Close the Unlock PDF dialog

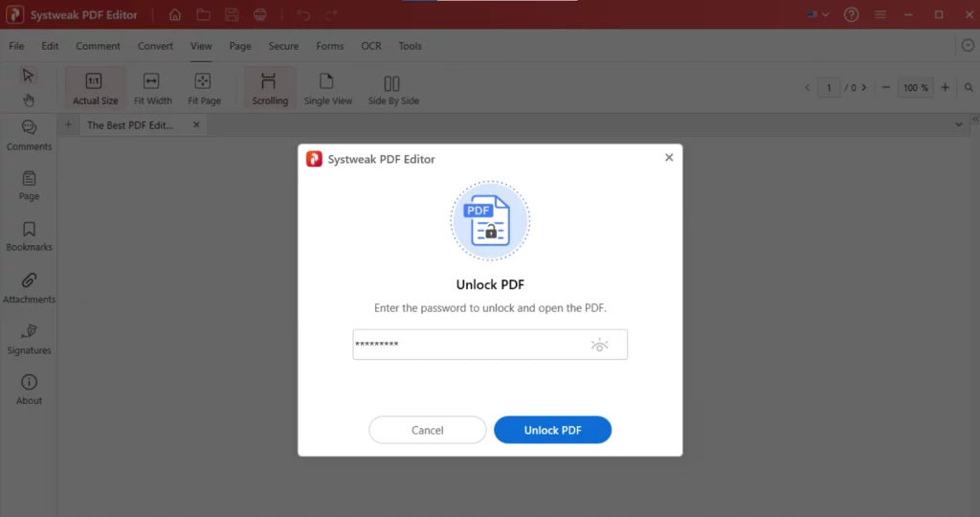pos(669,158)
